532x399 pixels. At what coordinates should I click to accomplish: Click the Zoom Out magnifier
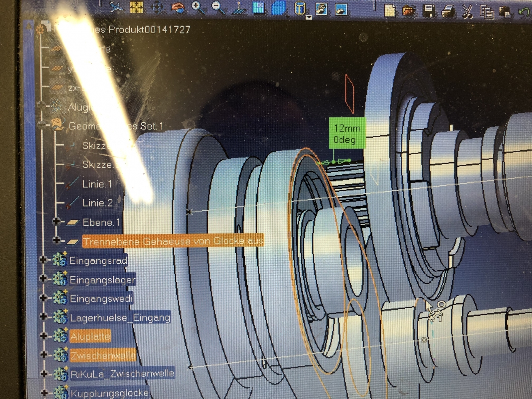[x=218, y=7]
